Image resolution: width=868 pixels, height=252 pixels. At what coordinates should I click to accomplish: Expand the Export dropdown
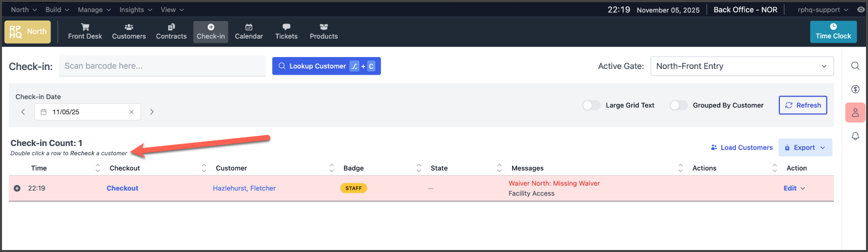point(805,147)
